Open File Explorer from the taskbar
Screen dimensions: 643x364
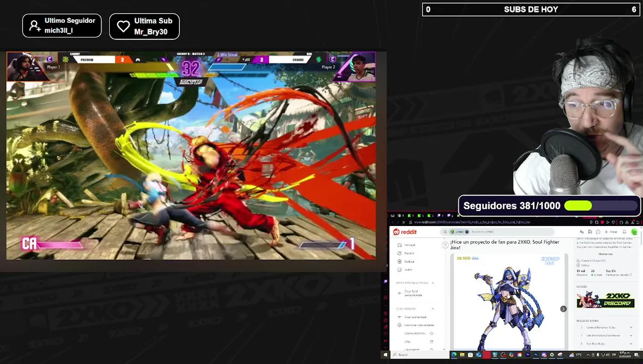coord(462,355)
